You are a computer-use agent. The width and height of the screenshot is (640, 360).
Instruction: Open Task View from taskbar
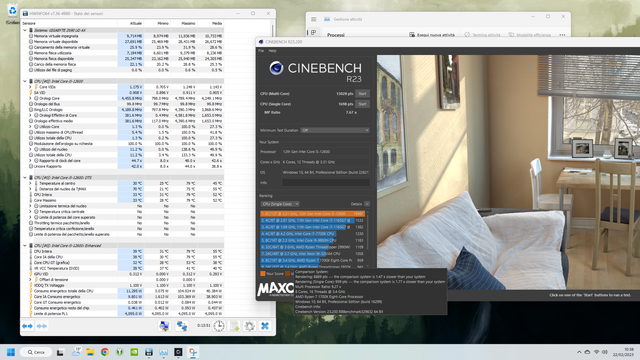point(60,352)
